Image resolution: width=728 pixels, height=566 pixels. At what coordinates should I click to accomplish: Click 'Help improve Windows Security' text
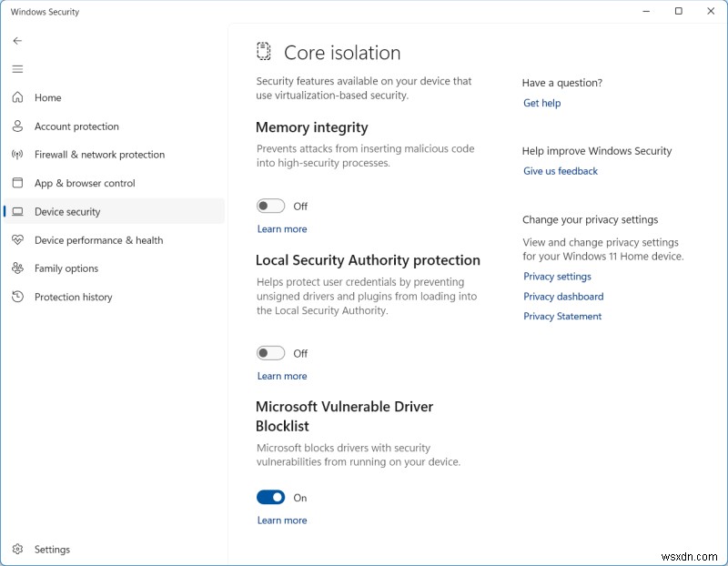coord(597,151)
